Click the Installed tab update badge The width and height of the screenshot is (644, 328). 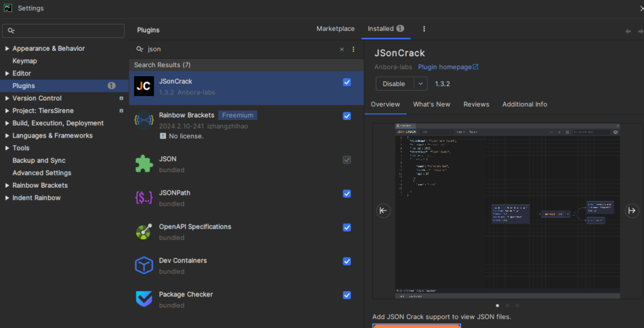click(400, 29)
